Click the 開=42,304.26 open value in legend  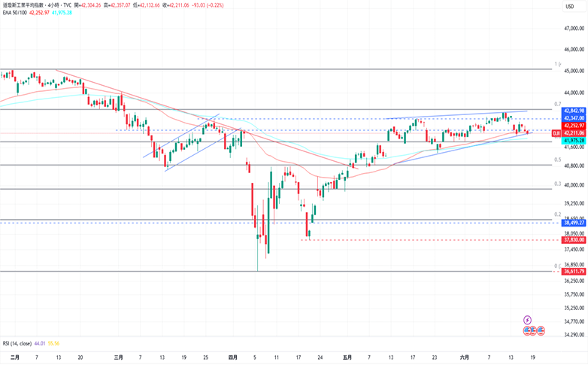pos(88,5)
